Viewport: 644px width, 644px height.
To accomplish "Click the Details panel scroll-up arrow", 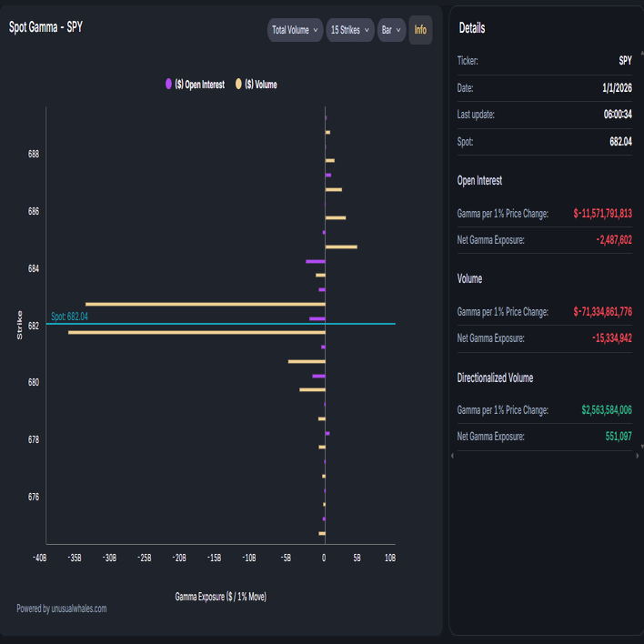I will pyautogui.click(x=641, y=53).
